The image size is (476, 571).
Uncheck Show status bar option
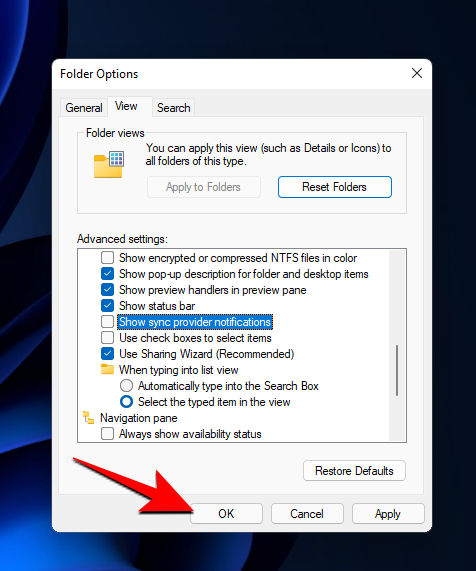click(107, 306)
